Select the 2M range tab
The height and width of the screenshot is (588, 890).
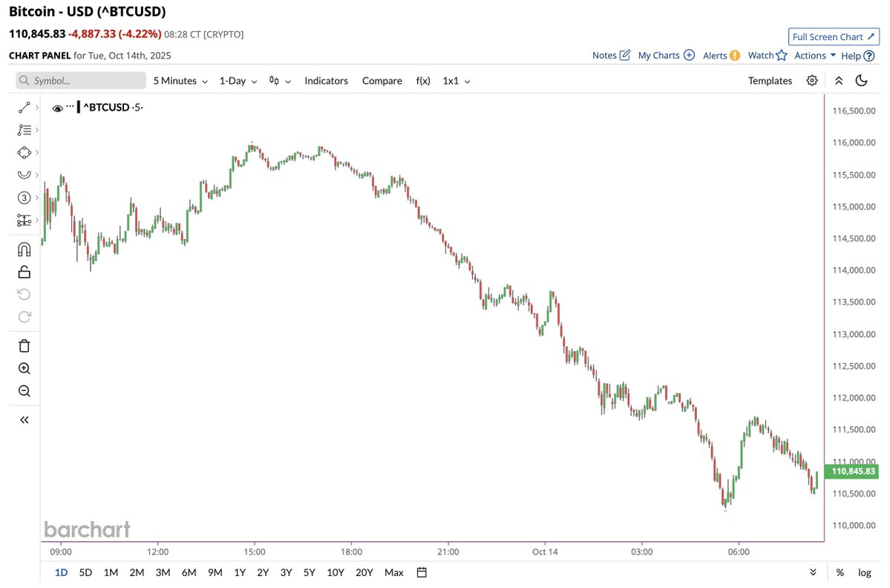click(x=137, y=572)
